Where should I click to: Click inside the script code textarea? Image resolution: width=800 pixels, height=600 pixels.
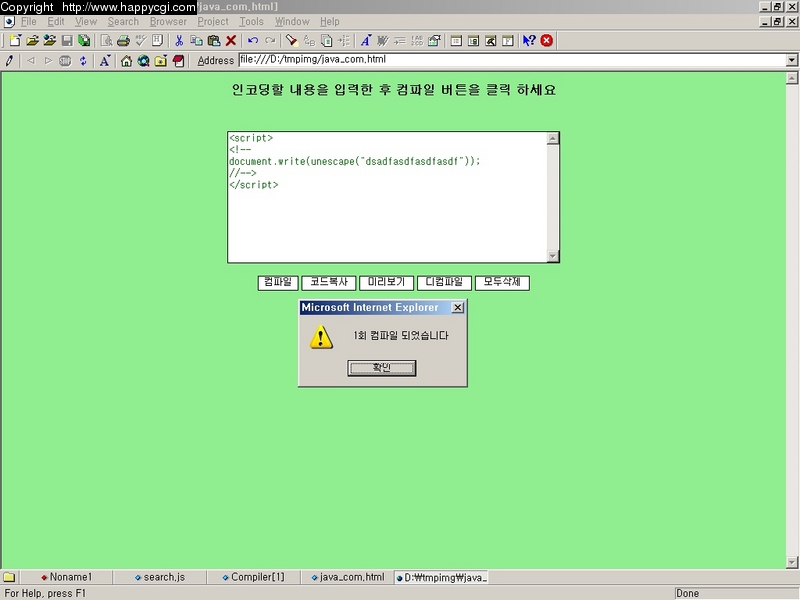pyautogui.click(x=387, y=197)
